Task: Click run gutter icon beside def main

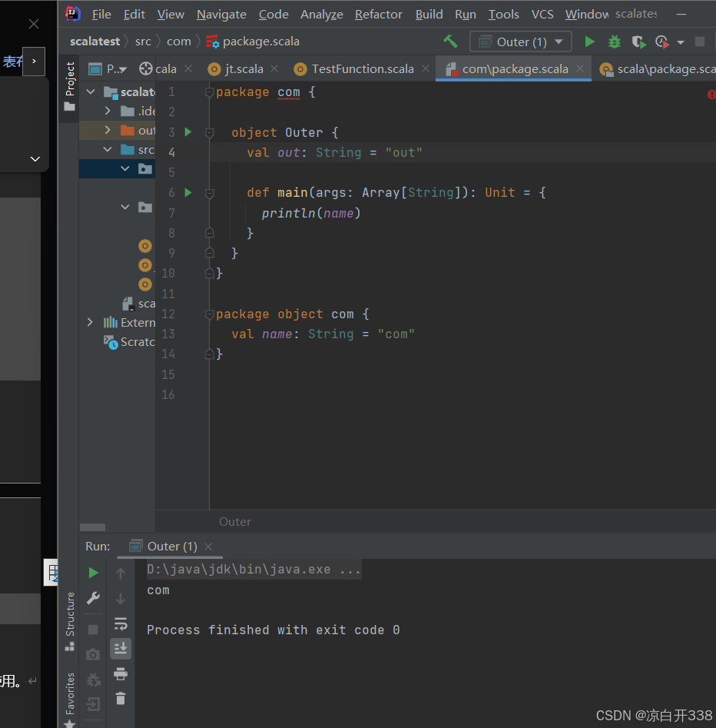Action: [x=188, y=192]
